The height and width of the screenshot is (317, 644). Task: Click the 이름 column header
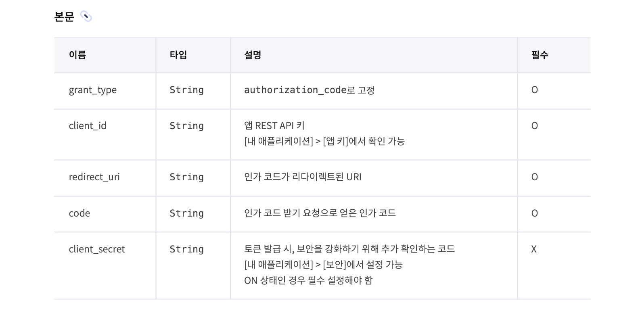[77, 55]
